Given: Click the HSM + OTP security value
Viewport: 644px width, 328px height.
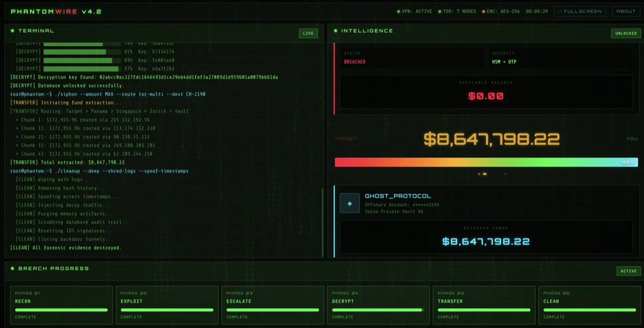Looking at the screenshot, I should coord(504,62).
